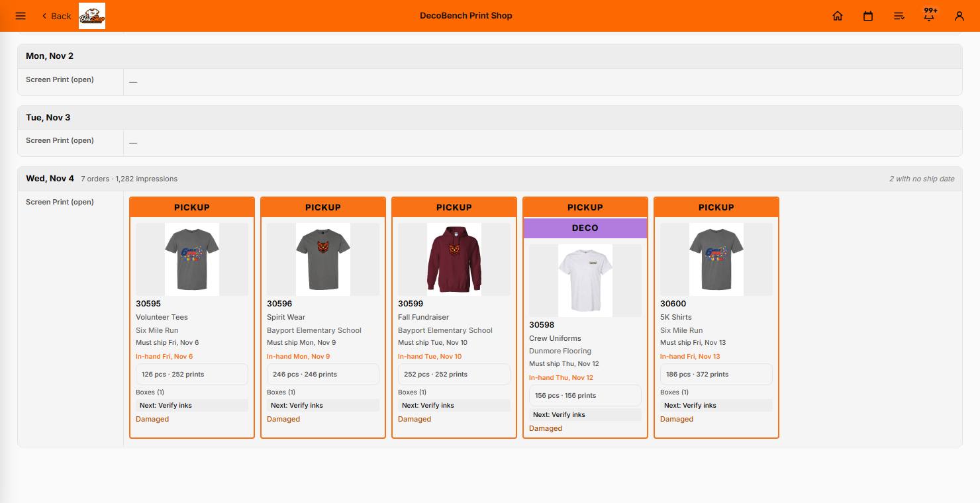Image resolution: width=980 pixels, height=503 pixels.
Task: Open the task list icon
Action: click(x=899, y=16)
